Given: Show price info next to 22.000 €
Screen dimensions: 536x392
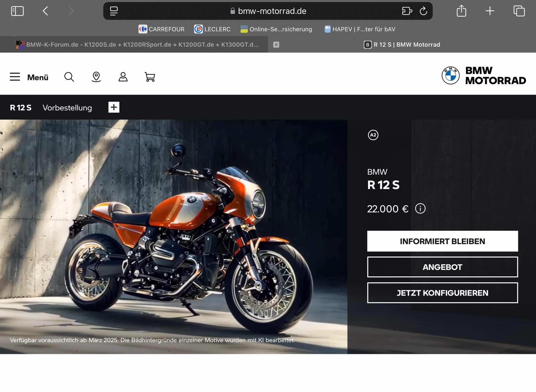Looking at the screenshot, I should [420, 209].
